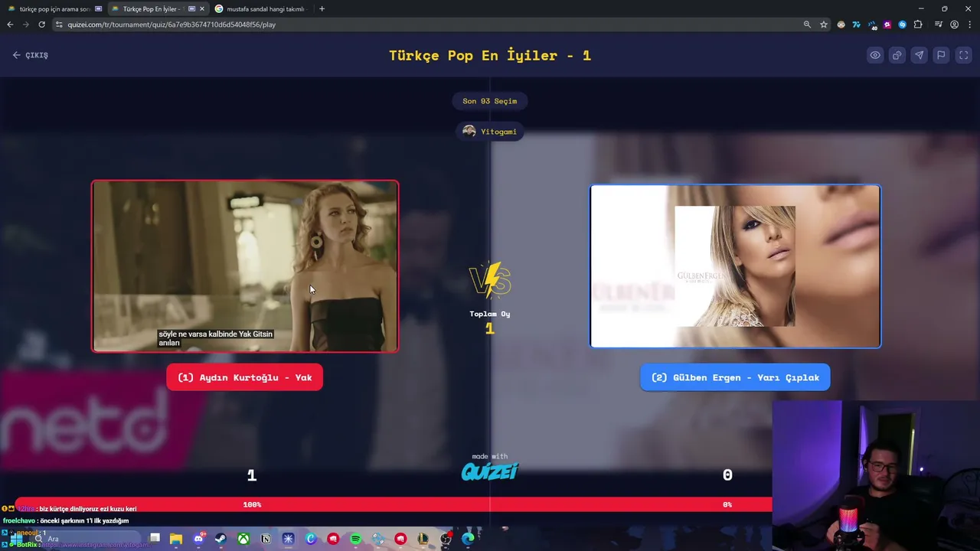
Task: Open a new browser tab
Action: [322, 9]
